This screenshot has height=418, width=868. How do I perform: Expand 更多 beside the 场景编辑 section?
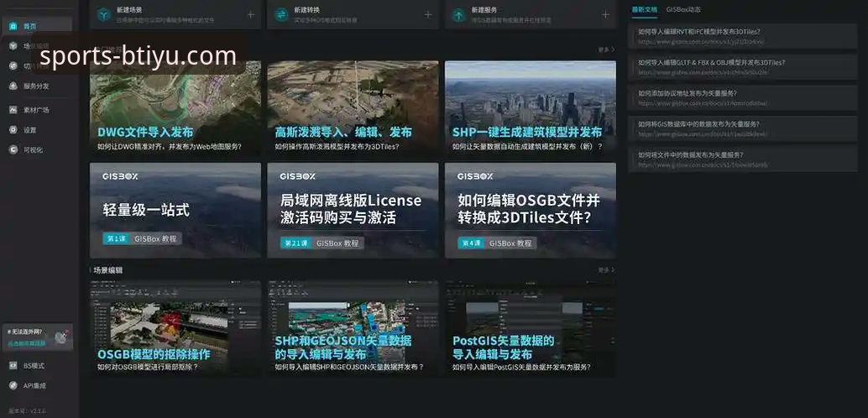[606, 270]
